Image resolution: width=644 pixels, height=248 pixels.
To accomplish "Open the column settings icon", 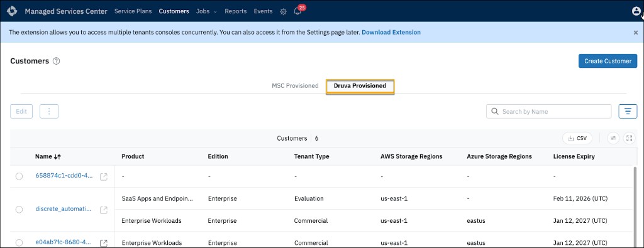I will [x=613, y=138].
